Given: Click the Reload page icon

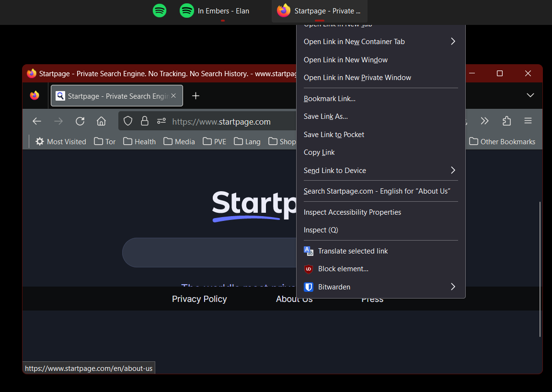Looking at the screenshot, I should pos(80,121).
